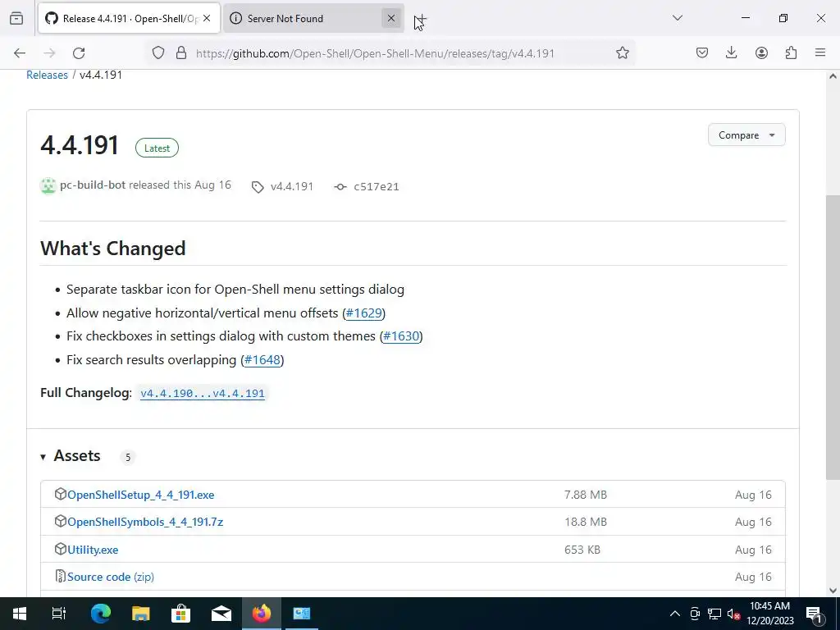Open muted volume tray icon

733,614
